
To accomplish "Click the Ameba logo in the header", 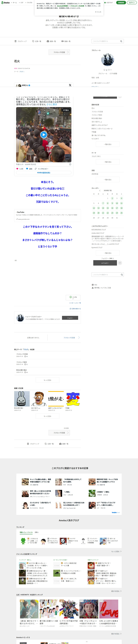I will click(5, 2).
